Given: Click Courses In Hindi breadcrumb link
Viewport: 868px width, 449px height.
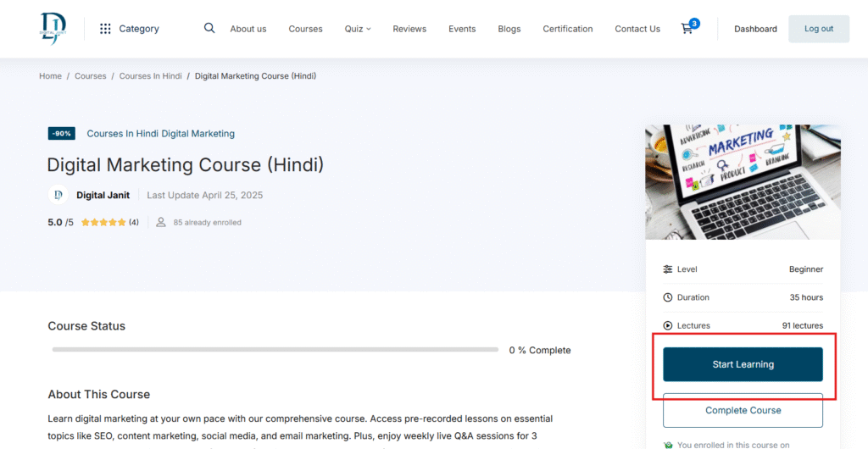Looking at the screenshot, I should 150,76.
